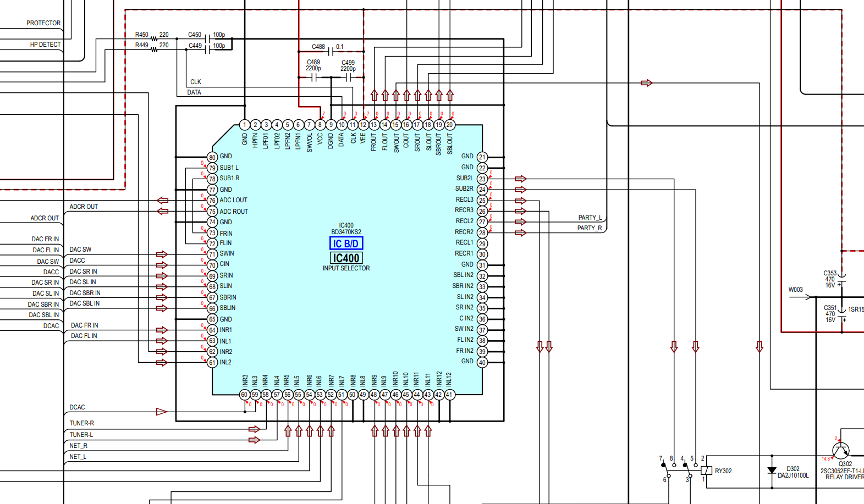Click capacitor designator C351
Image resolution: width=864 pixels, height=504 pixels.
[x=830, y=308]
